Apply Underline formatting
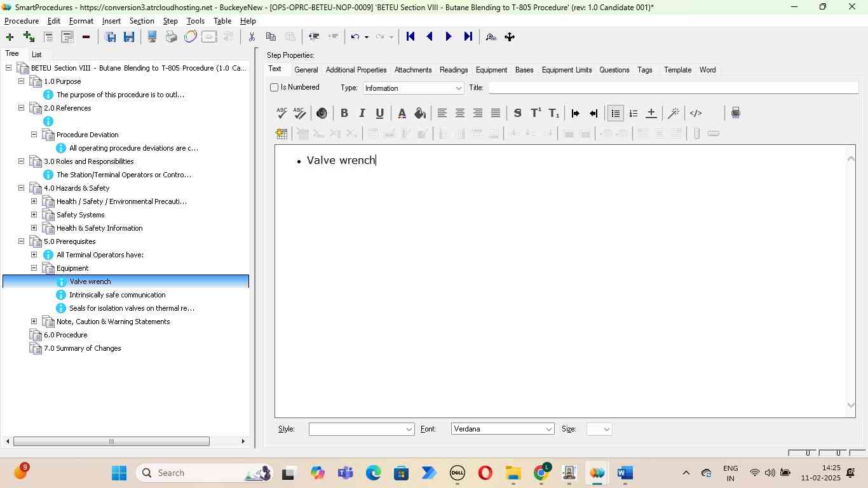Viewport: 868px width, 488px height. tap(379, 113)
